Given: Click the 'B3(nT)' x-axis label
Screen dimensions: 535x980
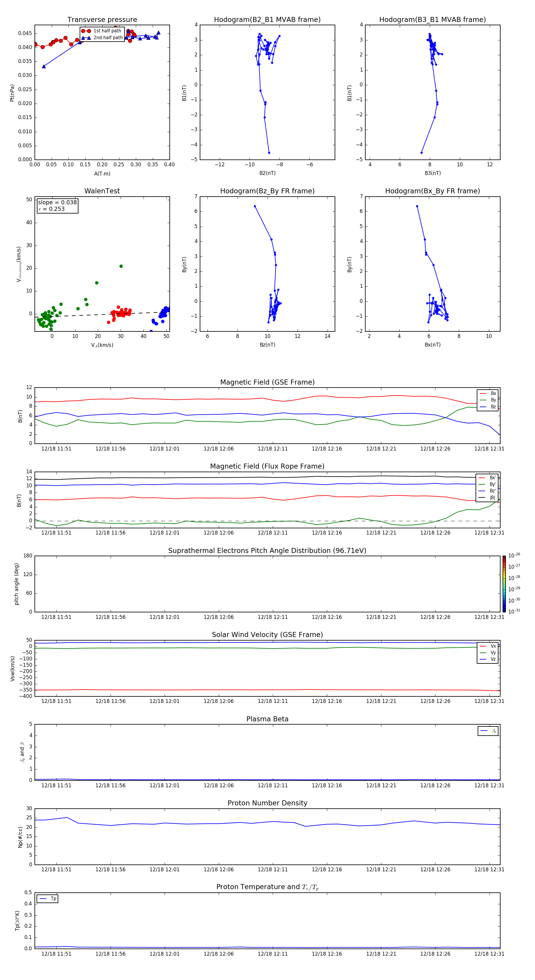Looking at the screenshot, I should 432,173.
